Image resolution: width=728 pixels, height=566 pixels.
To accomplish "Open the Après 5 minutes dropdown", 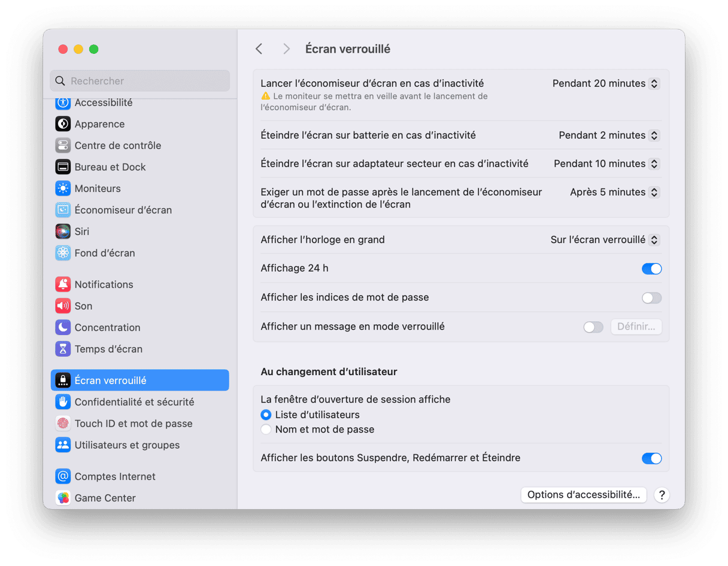I will coord(615,192).
